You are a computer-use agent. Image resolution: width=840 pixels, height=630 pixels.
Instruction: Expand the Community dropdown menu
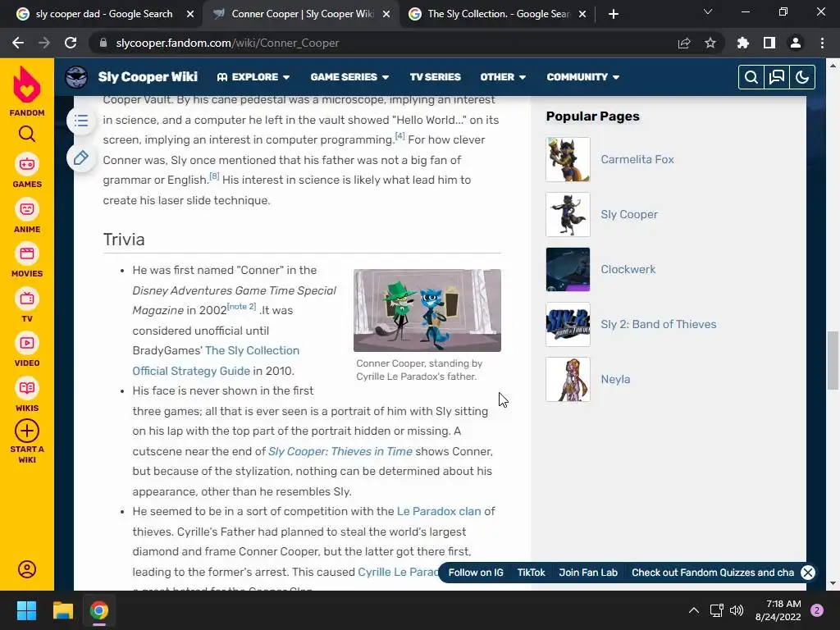tap(583, 77)
